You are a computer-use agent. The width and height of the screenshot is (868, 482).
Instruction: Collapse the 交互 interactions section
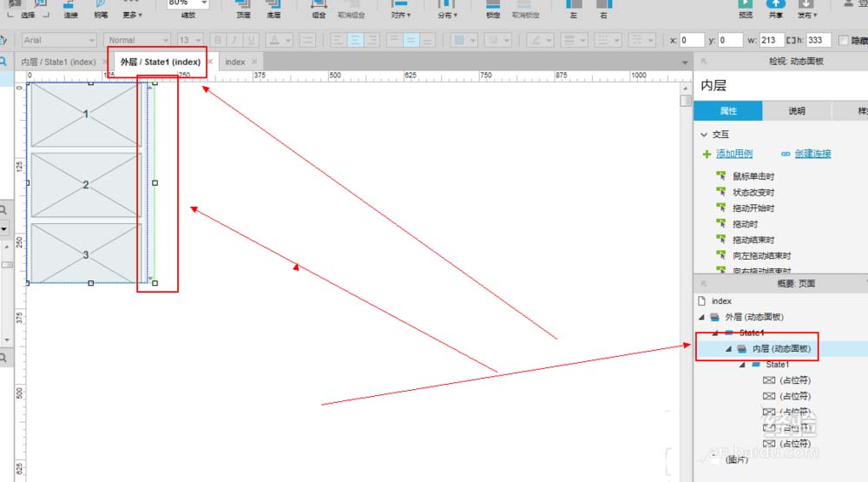coord(703,135)
